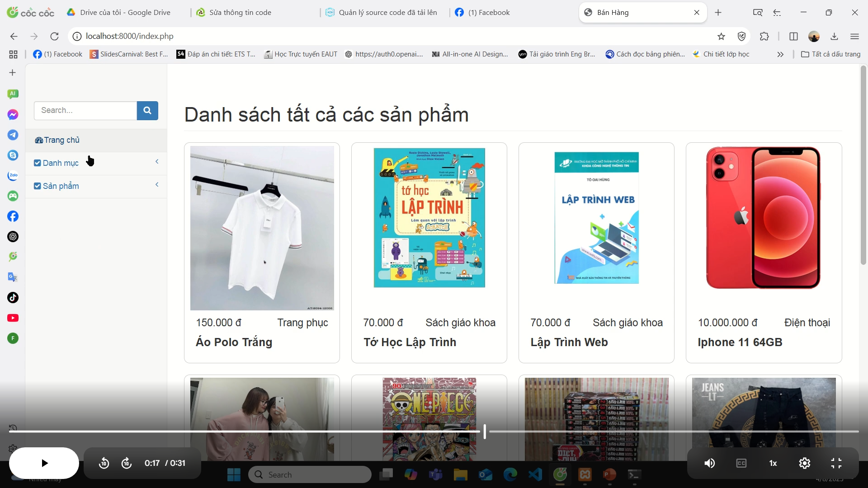Open Facebook from the browser sidebar

[13, 216]
